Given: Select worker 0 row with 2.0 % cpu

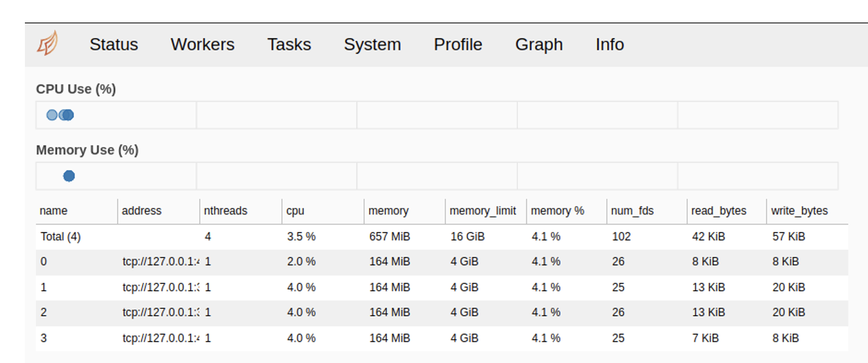Looking at the screenshot, I should (x=301, y=262).
